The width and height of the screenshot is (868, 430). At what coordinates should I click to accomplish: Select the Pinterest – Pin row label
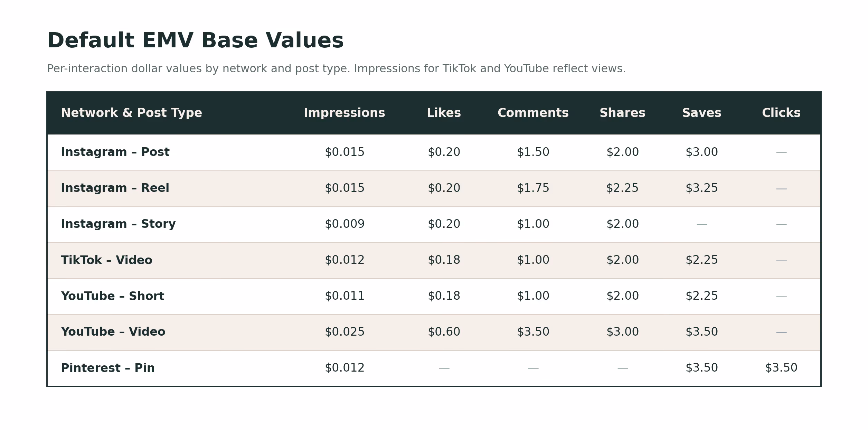(108, 368)
